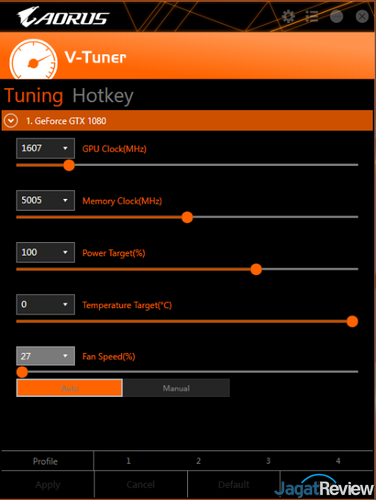Click the Memory Clock slider handle
The width and height of the screenshot is (376, 500).
pos(187,217)
